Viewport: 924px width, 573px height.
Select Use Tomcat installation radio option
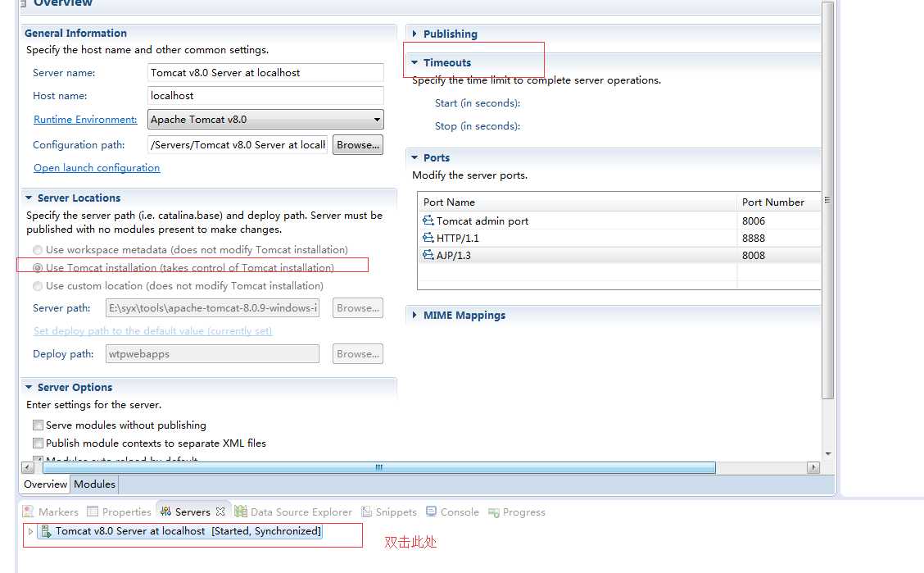tap(38, 267)
